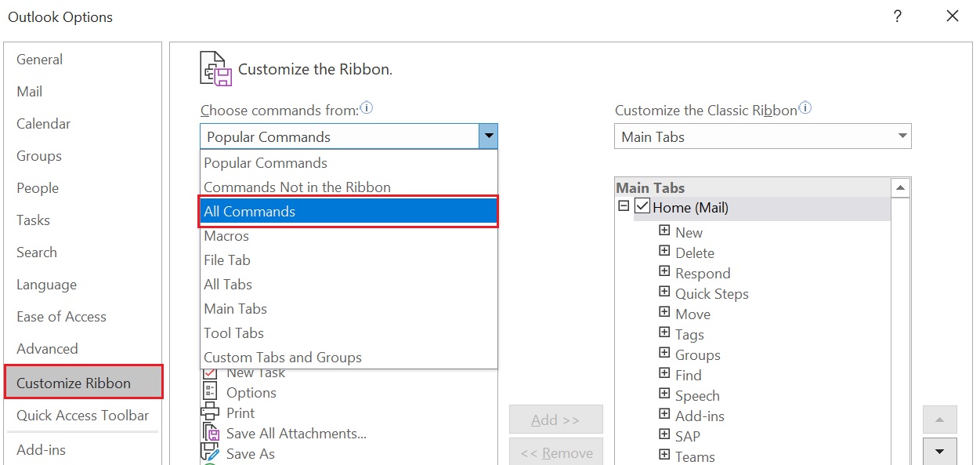The image size is (980, 465).
Task: Collapse the Home (Mail) tree node
Action: [x=624, y=207]
